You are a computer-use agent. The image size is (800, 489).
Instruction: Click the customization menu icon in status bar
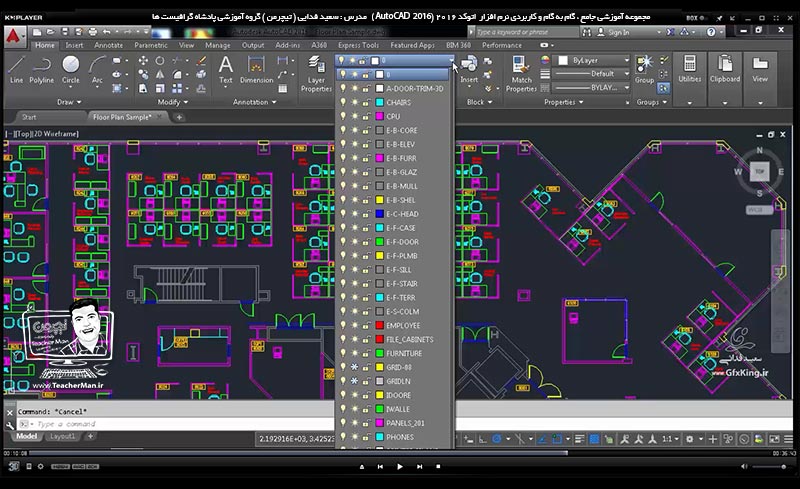coord(788,439)
